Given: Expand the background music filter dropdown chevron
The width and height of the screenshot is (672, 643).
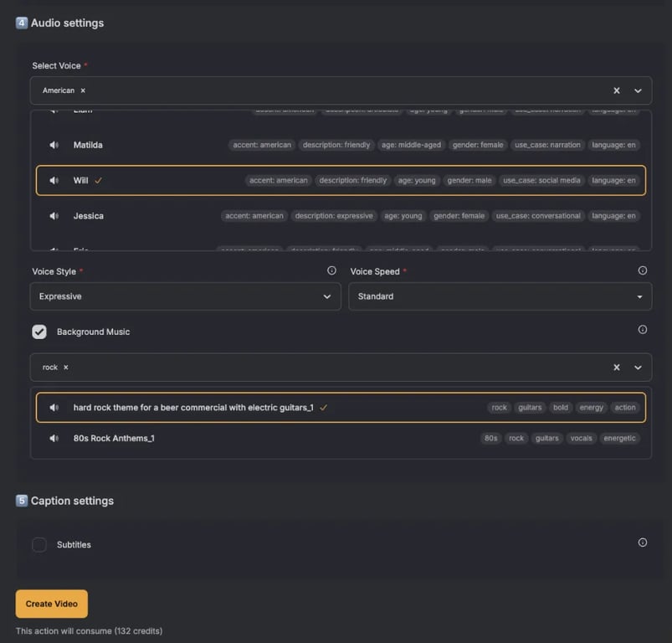Looking at the screenshot, I should (638, 368).
